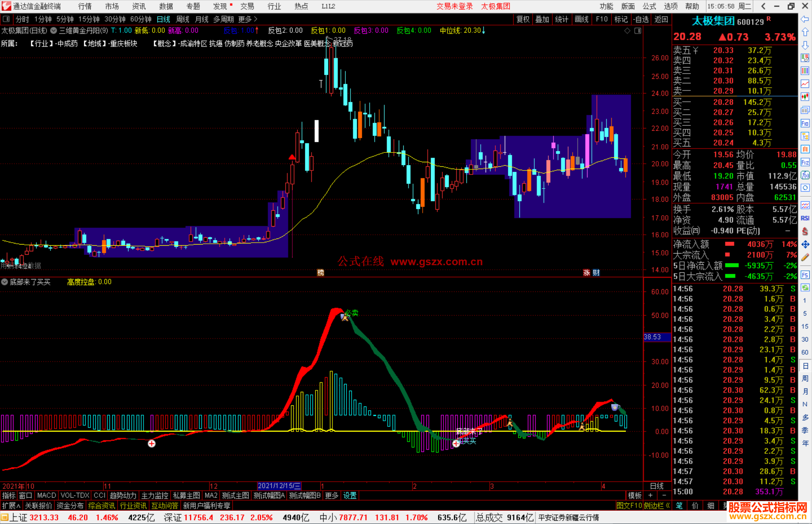Switch to 年 period in right sidebar
812x524 pixels.
point(805,443)
